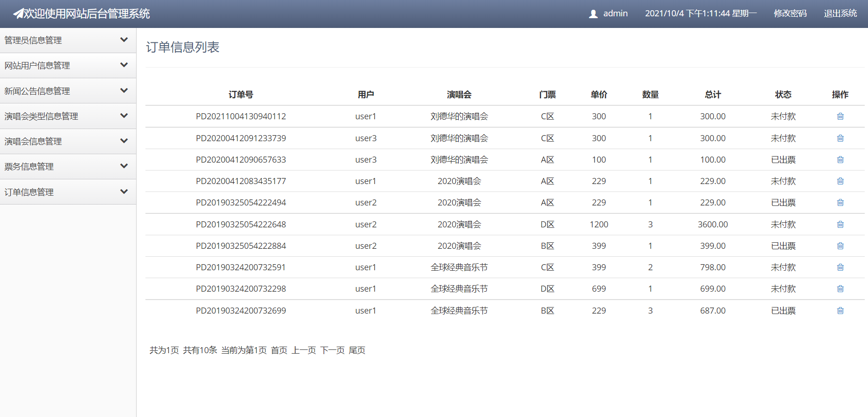Click 退出系统 to log out
The image size is (868, 417).
click(x=840, y=14)
